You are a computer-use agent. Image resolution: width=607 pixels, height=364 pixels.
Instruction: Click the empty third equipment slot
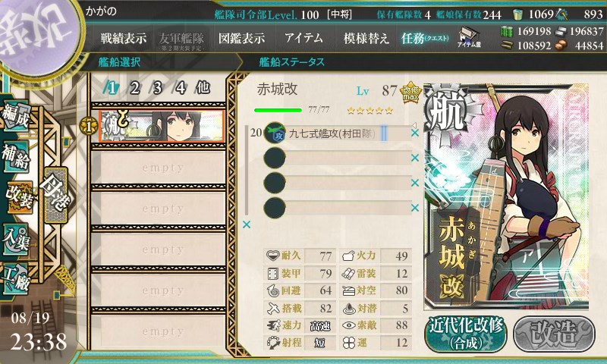tap(337, 183)
